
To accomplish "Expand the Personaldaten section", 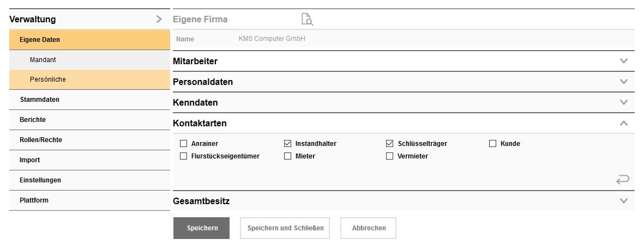I will (x=624, y=82).
